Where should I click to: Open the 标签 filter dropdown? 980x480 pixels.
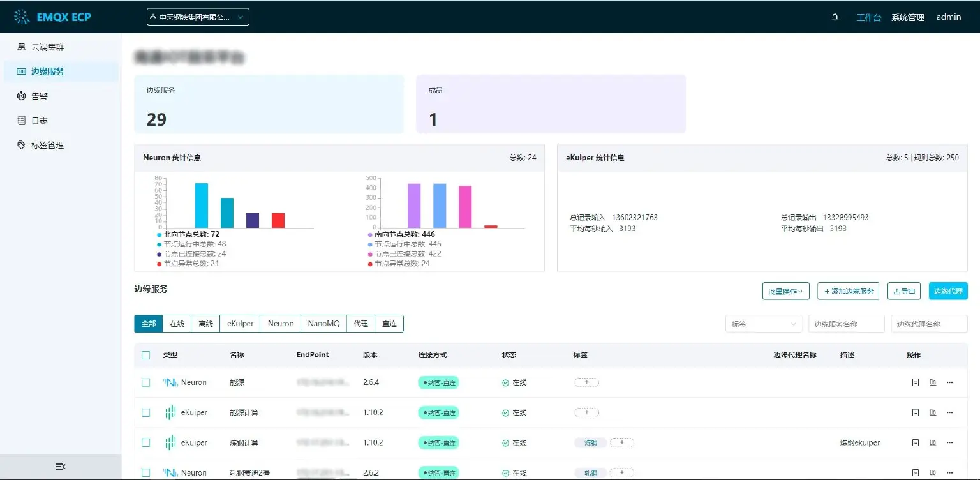[x=764, y=324]
